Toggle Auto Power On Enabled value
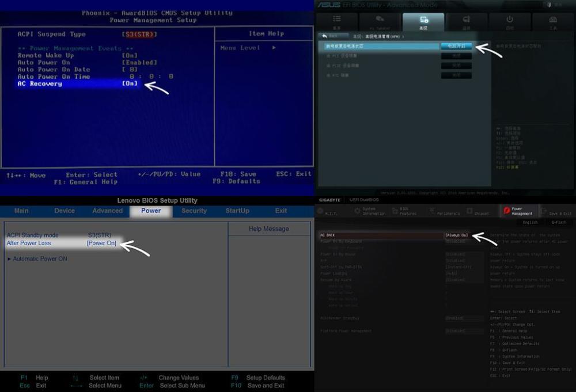The image size is (576, 392). 139,62
